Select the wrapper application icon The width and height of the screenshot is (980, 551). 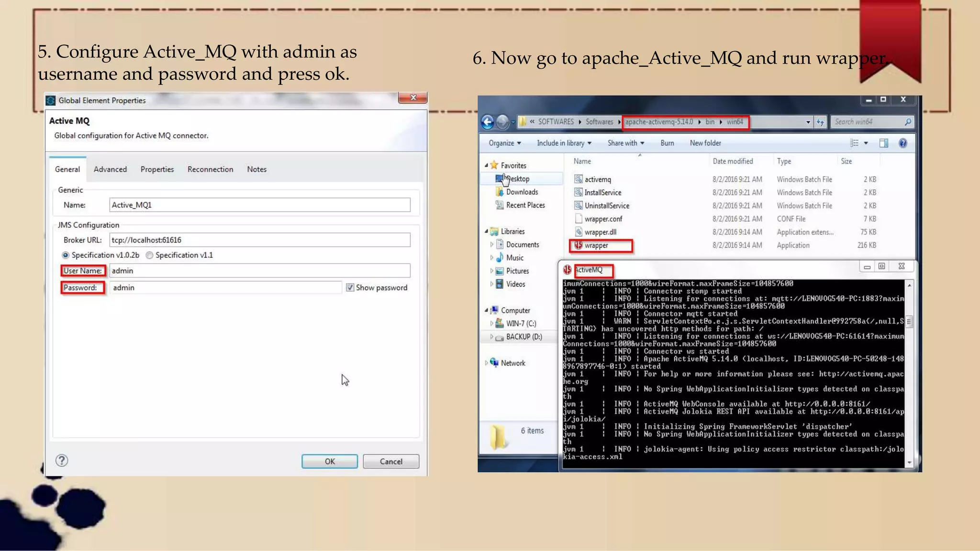(578, 245)
